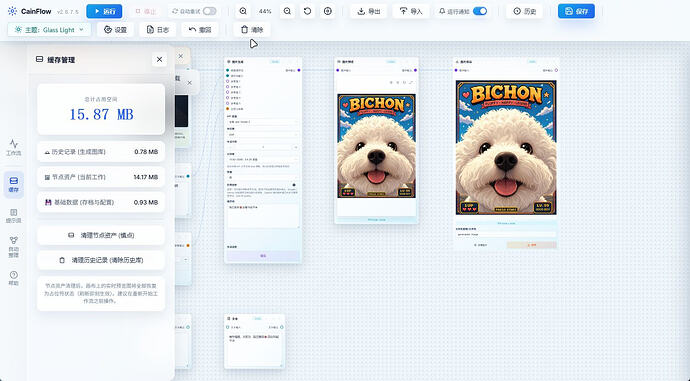Zoom in the canvas with magnifier-plus icon
Image resolution: width=690 pixels, height=381 pixels.
(x=243, y=11)
